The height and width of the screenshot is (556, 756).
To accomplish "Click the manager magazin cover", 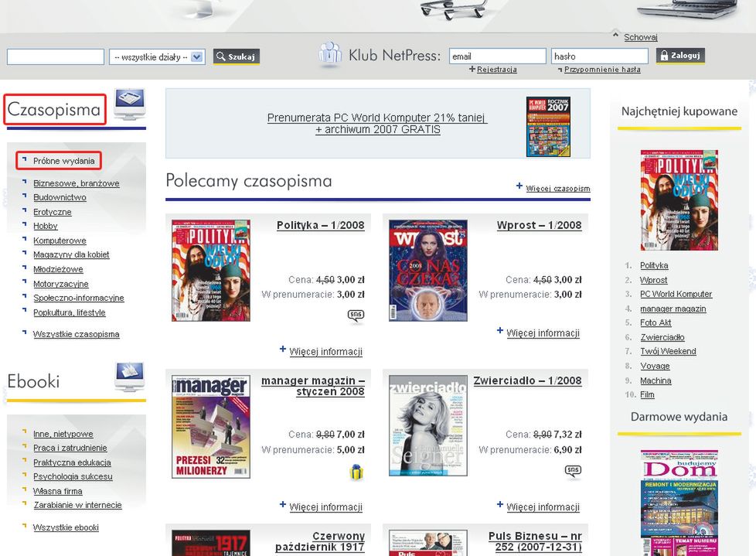I will click(x=211, y=427).
